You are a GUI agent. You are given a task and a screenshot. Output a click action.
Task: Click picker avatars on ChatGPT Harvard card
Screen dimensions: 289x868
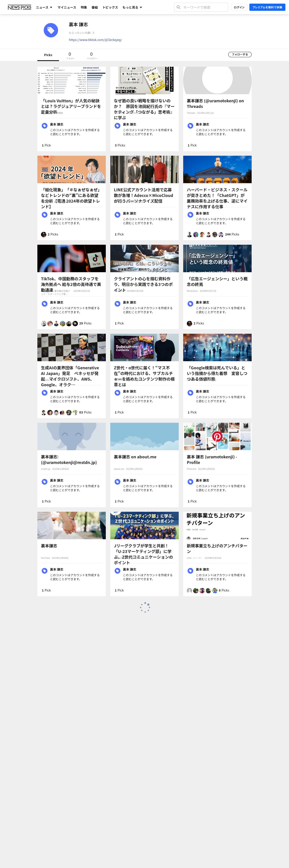(205, 234)
